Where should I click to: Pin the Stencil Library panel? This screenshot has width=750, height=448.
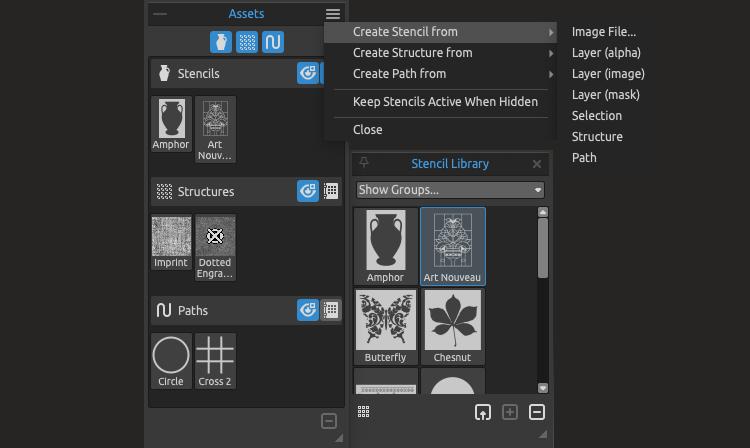(364, 163)
